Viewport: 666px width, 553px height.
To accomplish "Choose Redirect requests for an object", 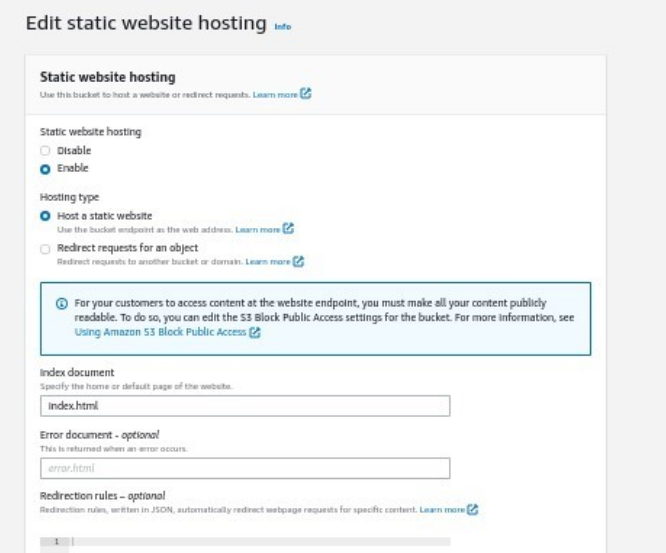I will tap(45, 249).
